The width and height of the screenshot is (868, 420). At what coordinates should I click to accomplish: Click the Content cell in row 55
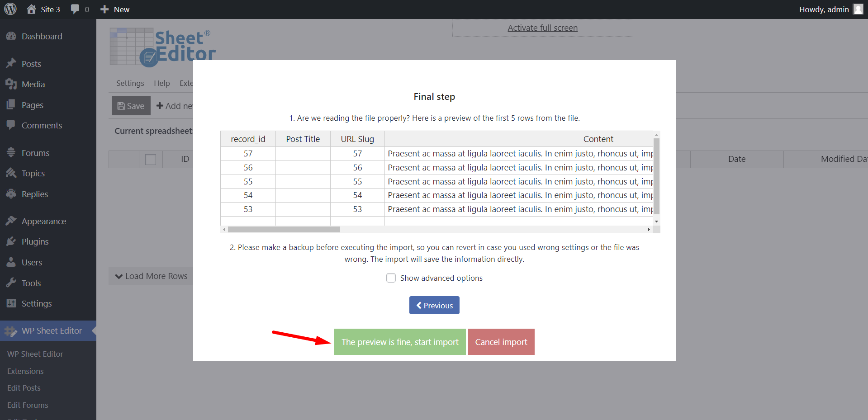pos(519,182)
